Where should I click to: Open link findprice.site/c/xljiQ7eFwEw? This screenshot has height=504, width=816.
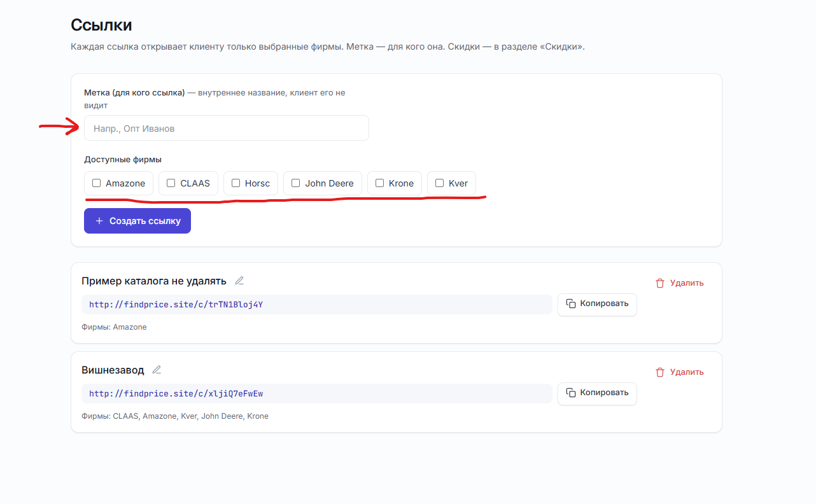pyautogui.click(x=176, y=394)
